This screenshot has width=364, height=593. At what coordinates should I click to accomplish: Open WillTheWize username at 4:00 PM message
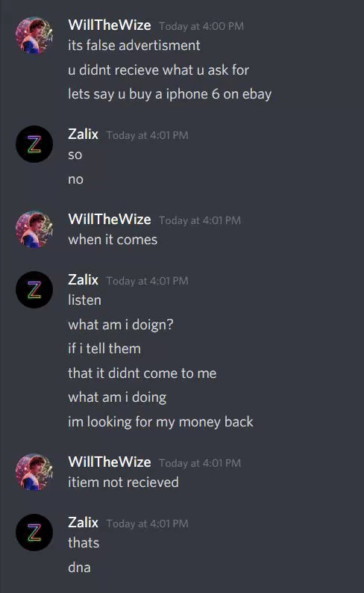[x=110, y=25]
